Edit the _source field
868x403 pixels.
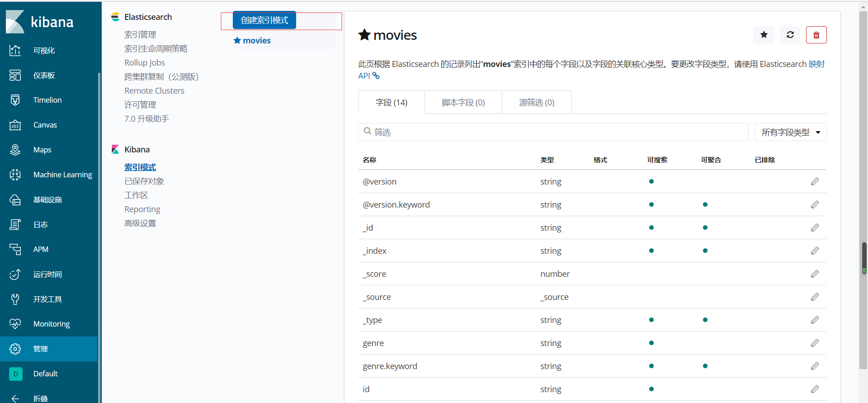coord(815,297)
